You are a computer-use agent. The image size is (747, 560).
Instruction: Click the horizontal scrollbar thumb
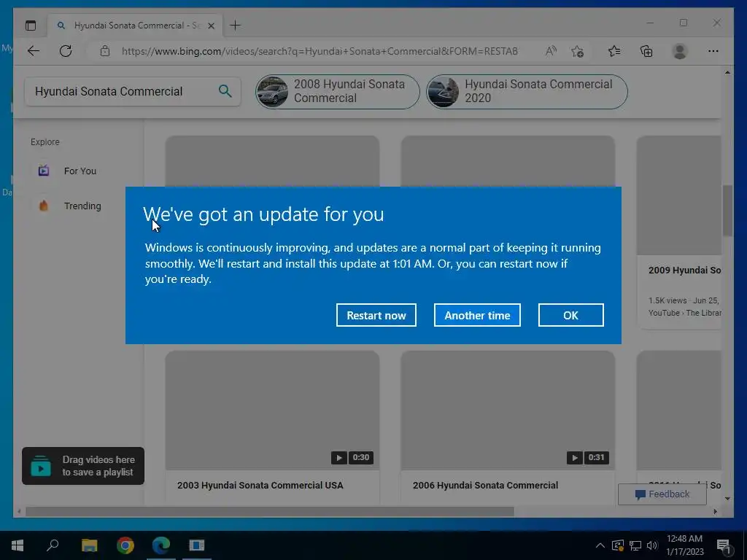(x=270, y=512)
